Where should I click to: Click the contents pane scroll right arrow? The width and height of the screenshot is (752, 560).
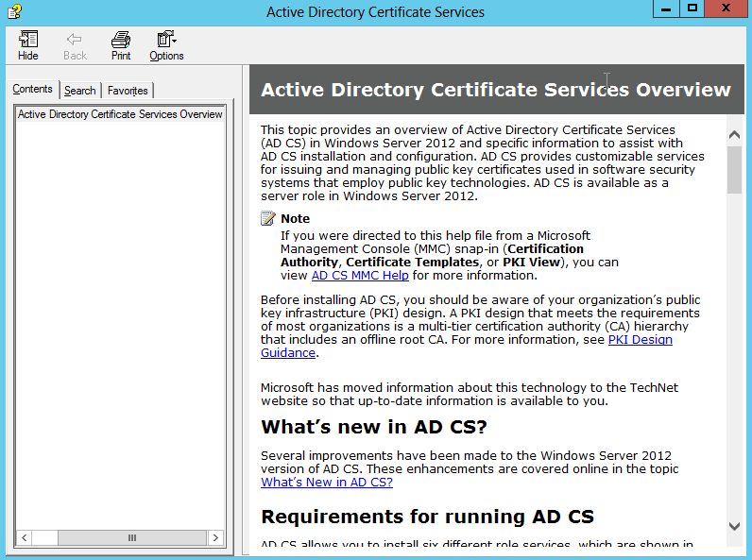pos(215,538)
